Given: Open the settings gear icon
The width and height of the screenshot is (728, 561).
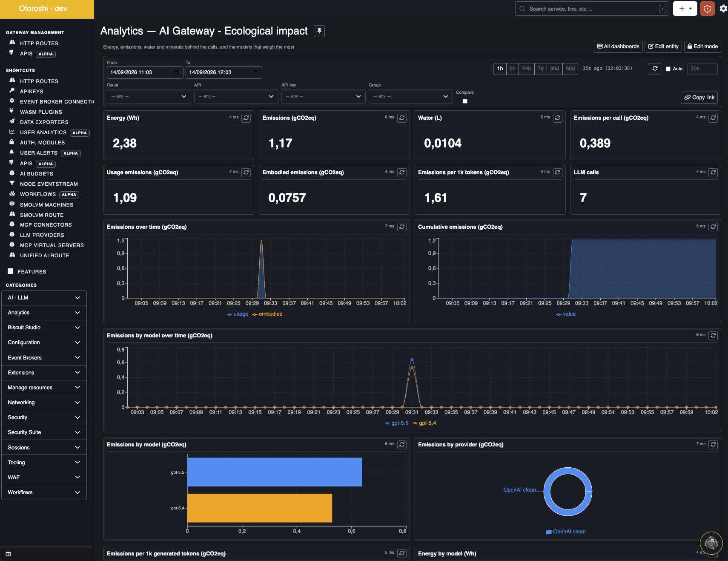Looking at the screenshot, I should click(x=723, y=9).
